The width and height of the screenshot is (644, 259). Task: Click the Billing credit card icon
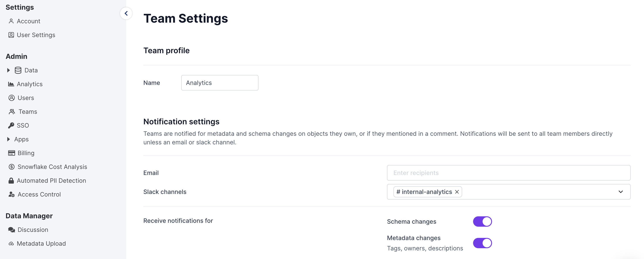[x=11, y=153]
